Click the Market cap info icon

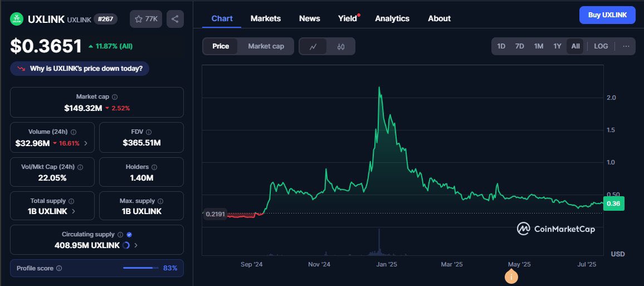tap(115, 97)
